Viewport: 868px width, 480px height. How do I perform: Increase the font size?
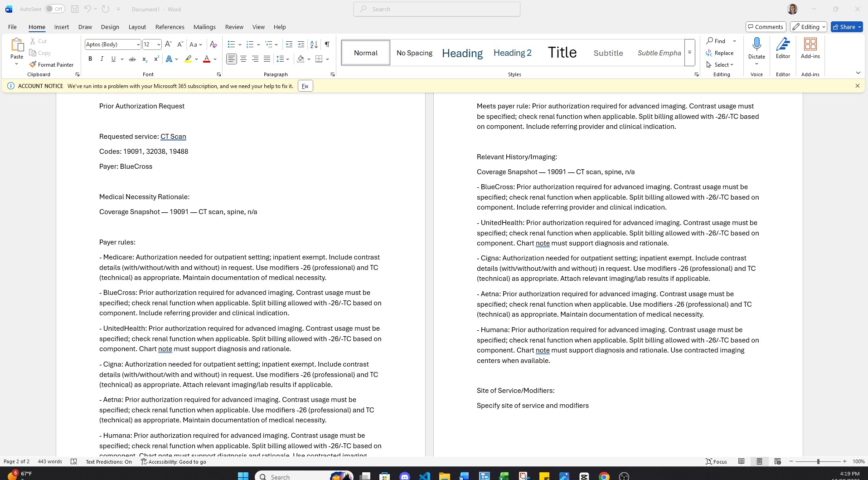(x=168, y=44)
